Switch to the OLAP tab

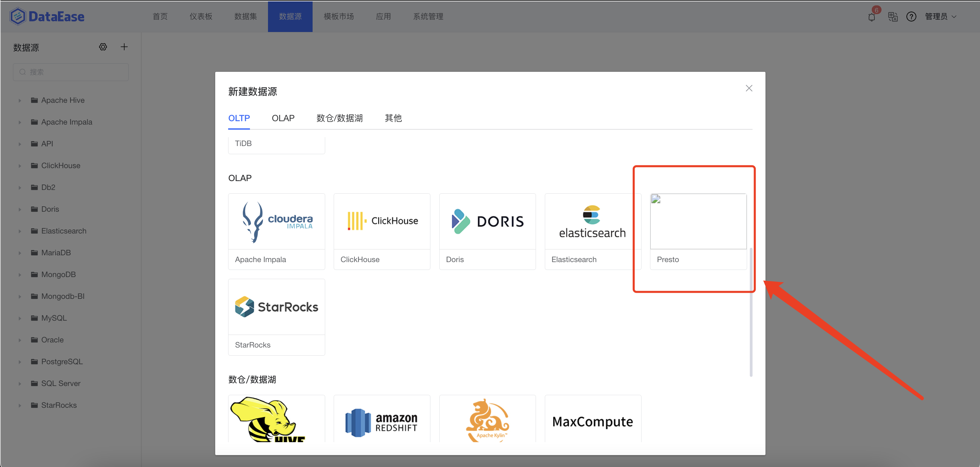tap(283, 118)
